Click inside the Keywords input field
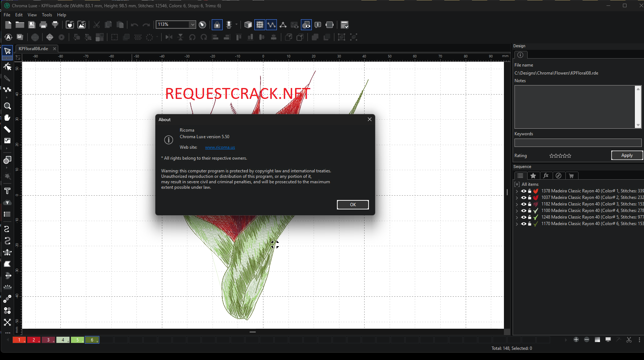 pyautogui.click(x=578, y=143)
